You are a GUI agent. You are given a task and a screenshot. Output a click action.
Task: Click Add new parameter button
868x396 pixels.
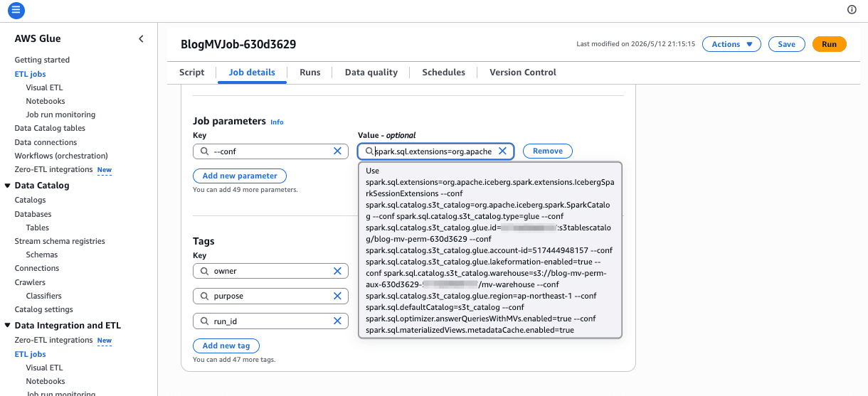pyautogui.click(x=240, y=176)
